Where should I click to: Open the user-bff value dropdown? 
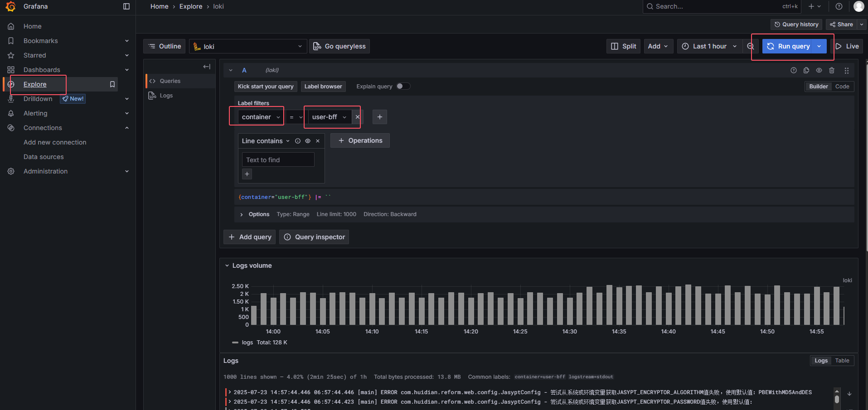pyautogui.click(x=329, y=117)
